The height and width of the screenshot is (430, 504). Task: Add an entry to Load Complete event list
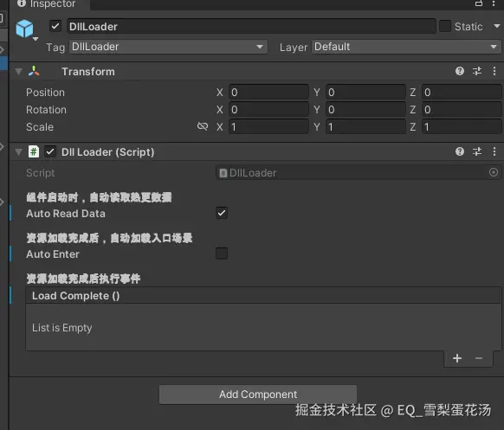(x=457, y=358)
